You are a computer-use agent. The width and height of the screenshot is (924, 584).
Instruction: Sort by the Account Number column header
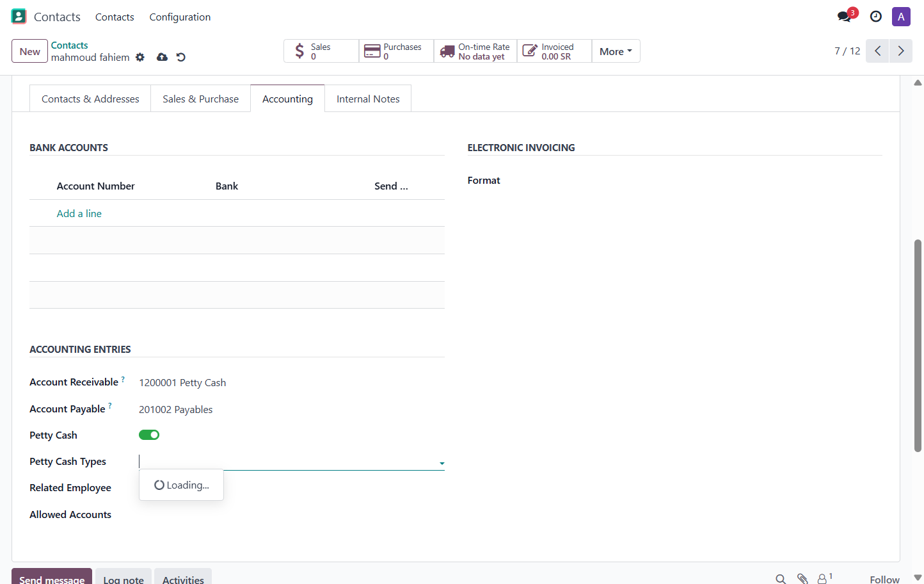[96, 186]
